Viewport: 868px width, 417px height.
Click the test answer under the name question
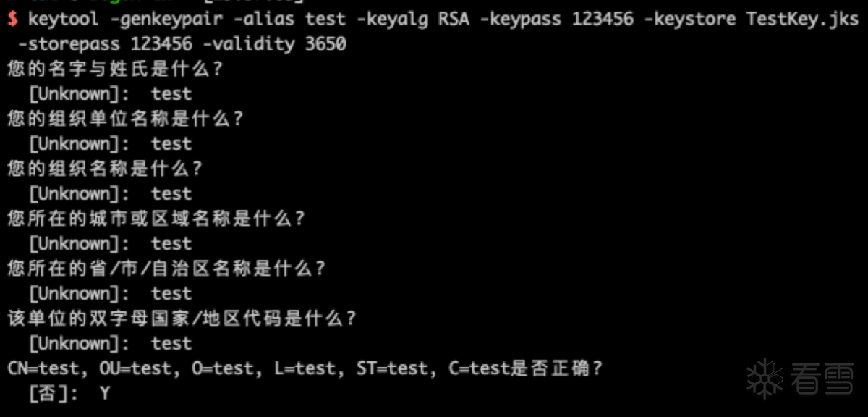171,94
